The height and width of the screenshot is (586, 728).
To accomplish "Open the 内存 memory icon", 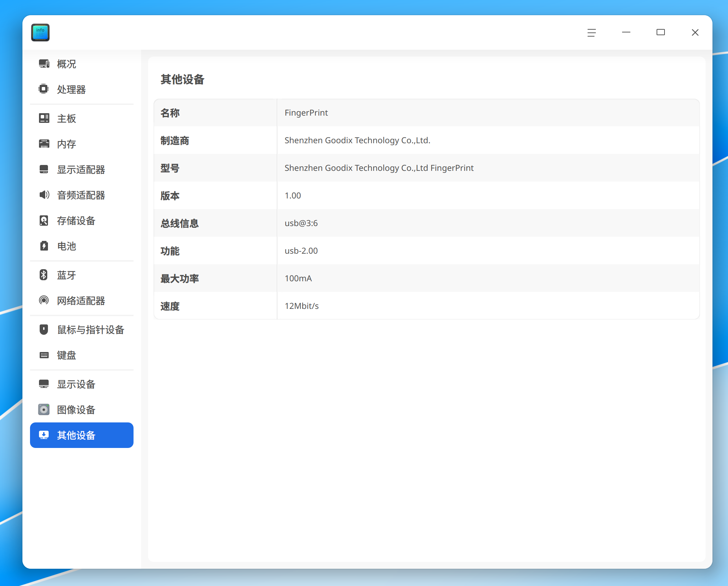I will pyautogui.click(x=44, y=144).
